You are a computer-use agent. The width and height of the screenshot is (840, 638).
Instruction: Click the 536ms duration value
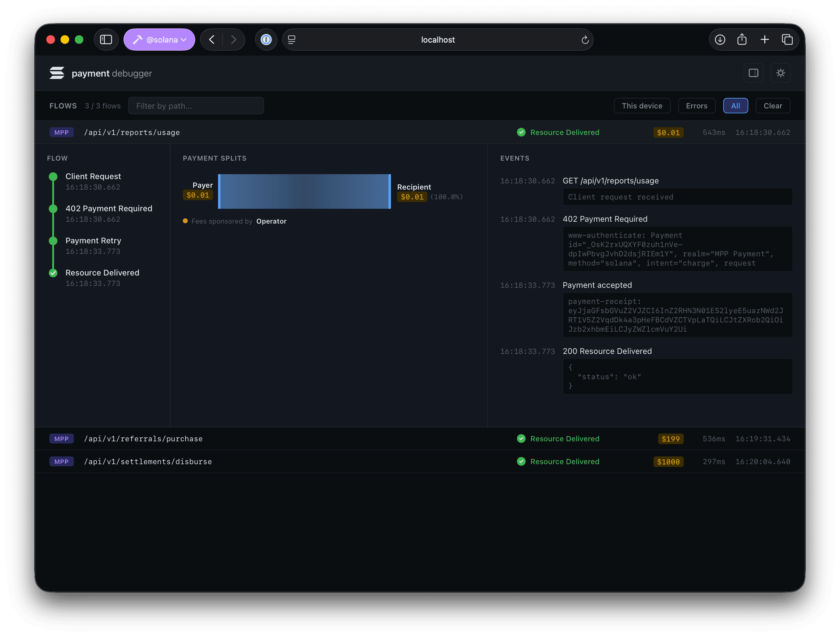pos(714,439)
